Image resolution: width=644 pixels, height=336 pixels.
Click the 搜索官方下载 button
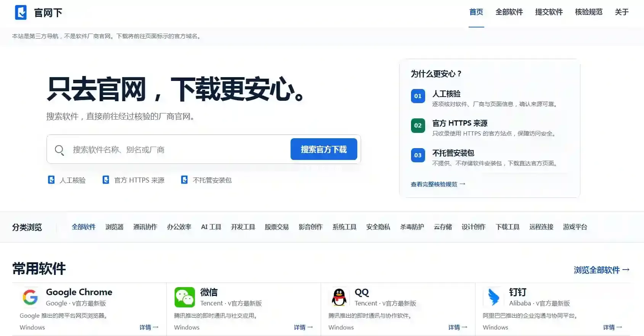tap(324, 149)
